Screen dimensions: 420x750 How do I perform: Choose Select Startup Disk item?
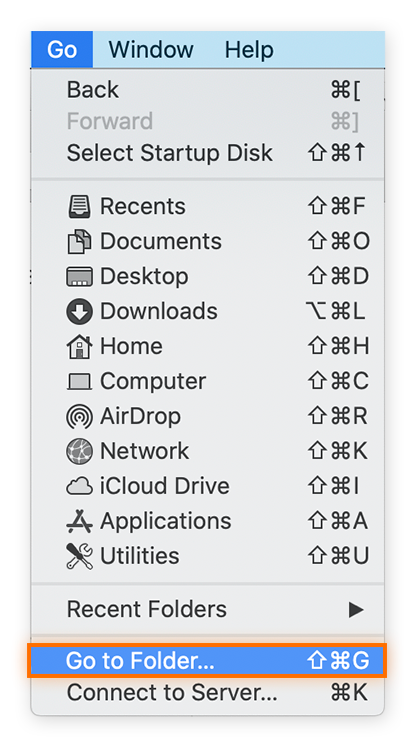(207, 153)
